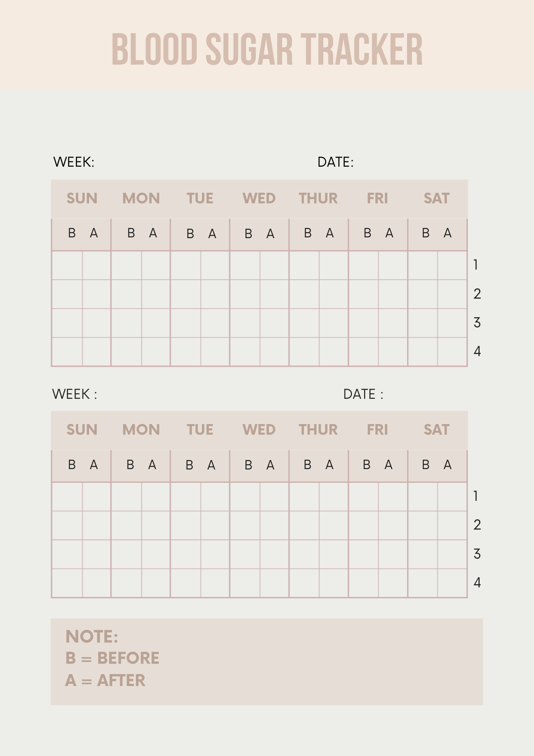Screen dimensions: 534x756
Task: Click row 1 Sunday B cell, first table
Action: tap(67, 265)
